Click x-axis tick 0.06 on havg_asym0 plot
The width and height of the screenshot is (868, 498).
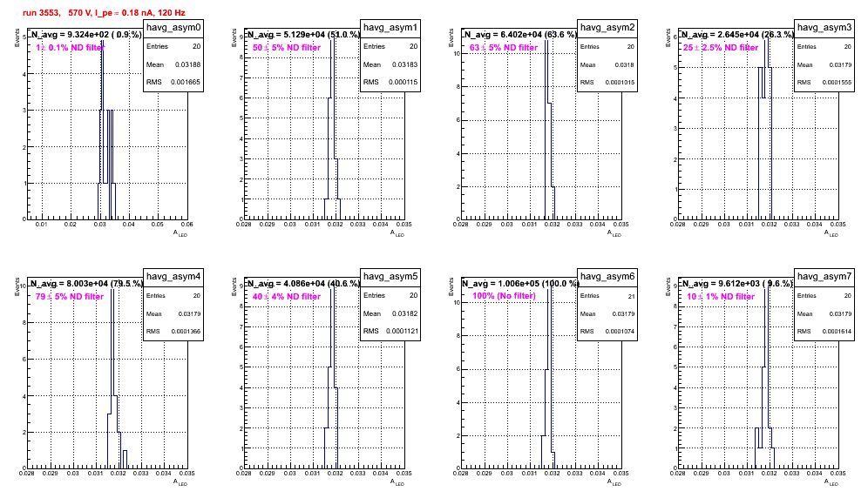[186, 224]
